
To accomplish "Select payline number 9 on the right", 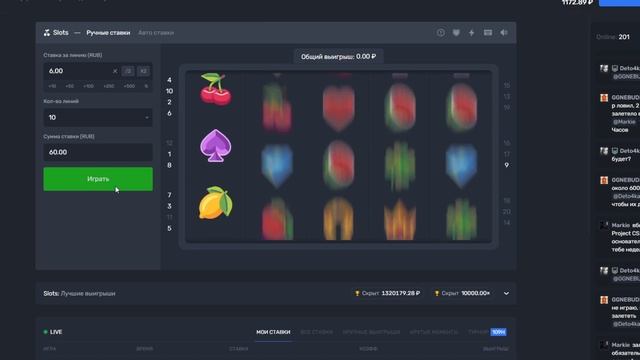I will click(507, 165).
